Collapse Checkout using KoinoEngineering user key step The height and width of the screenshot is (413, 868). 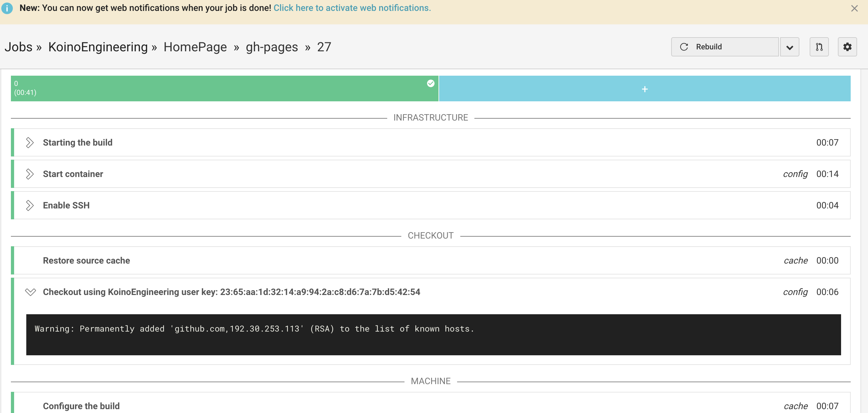pyautogui.click(x=30, y=292)
